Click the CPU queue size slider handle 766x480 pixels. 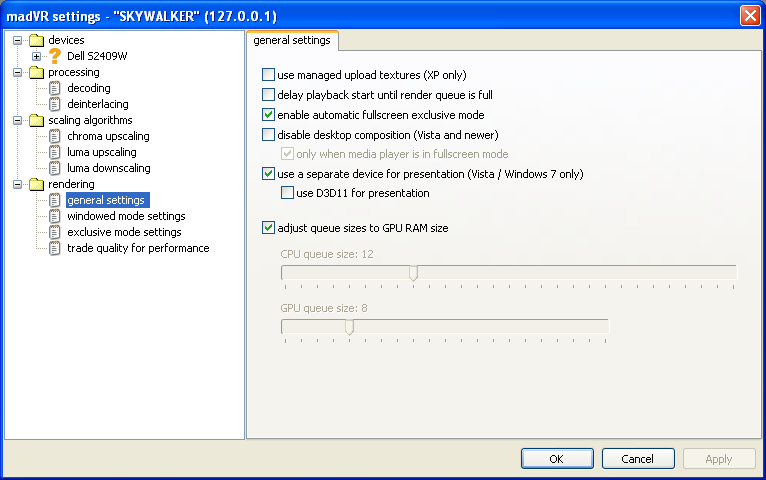tap(413, 273)
